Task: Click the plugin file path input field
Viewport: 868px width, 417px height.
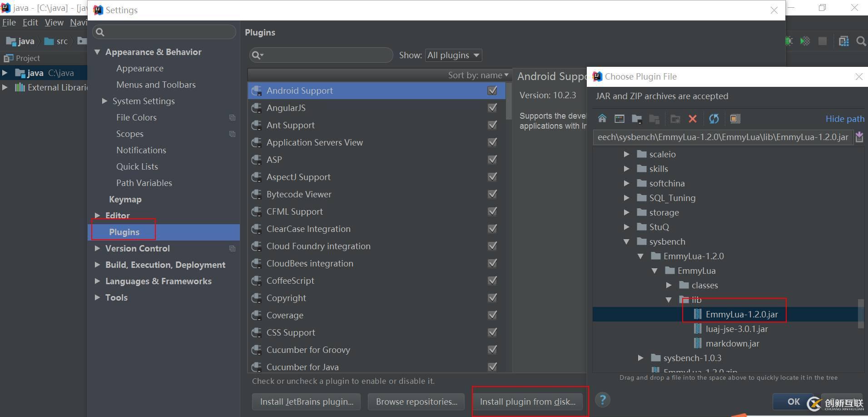Action: point(722,137)
